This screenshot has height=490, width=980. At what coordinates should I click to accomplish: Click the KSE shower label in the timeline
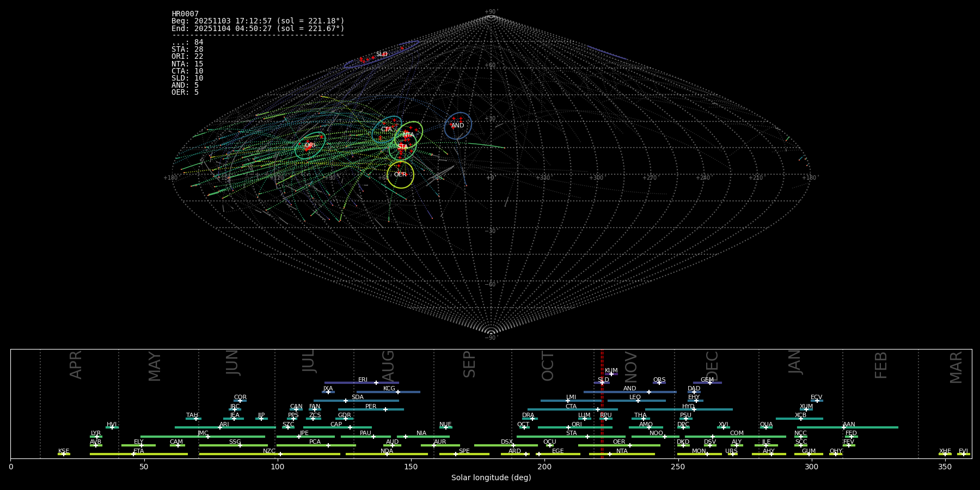(x=64, y=451)
